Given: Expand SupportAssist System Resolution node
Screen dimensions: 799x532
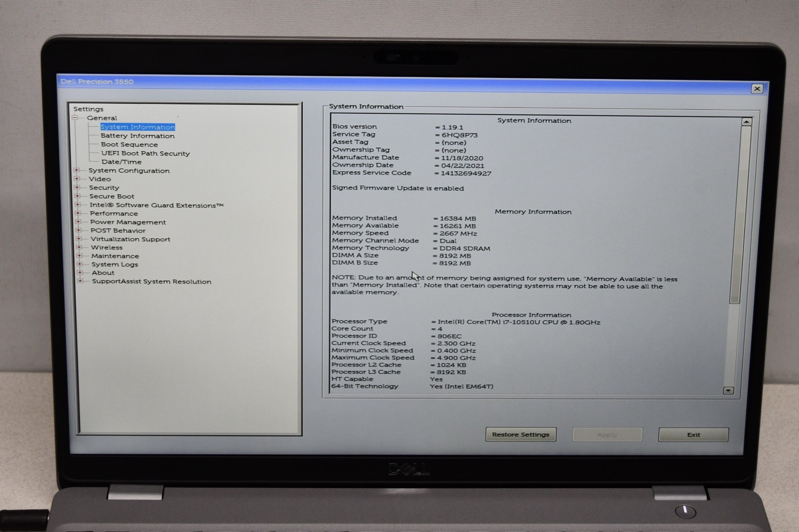Looking at the screenshot, I should [x=80, y=281].
